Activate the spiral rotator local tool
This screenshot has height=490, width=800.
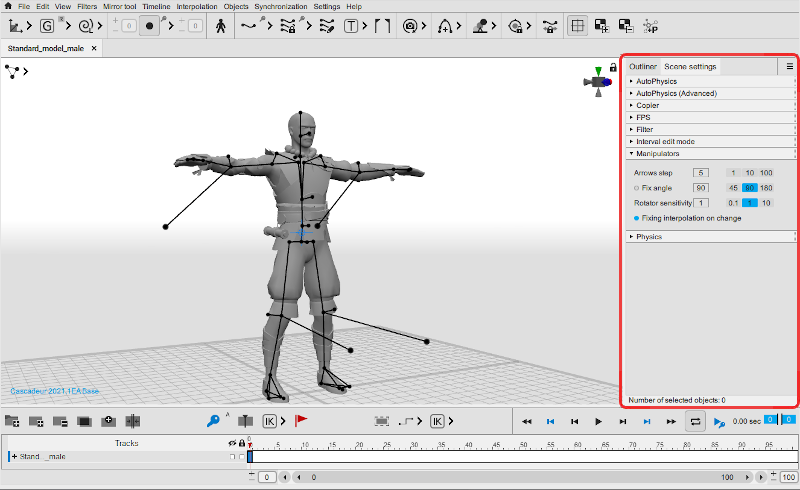pyautogui.click(x=86, y=26)
